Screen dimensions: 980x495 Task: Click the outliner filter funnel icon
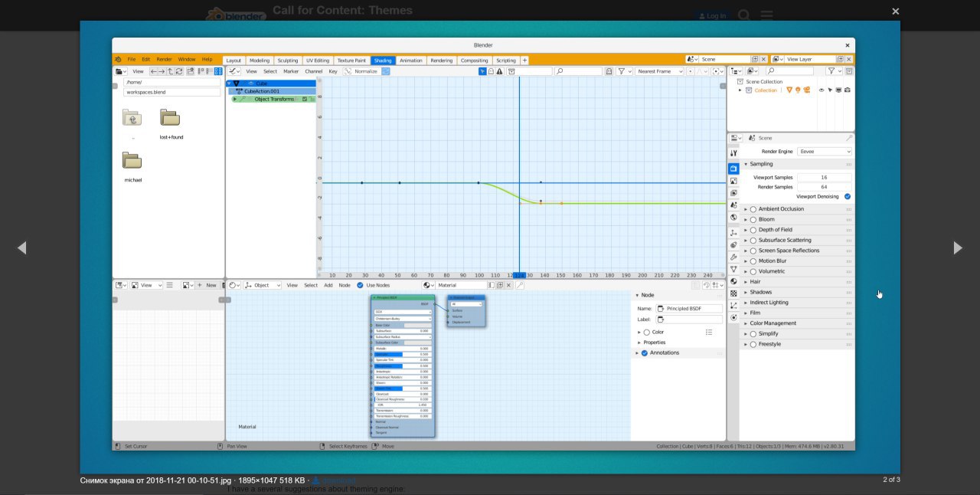(x=831, y=71)
